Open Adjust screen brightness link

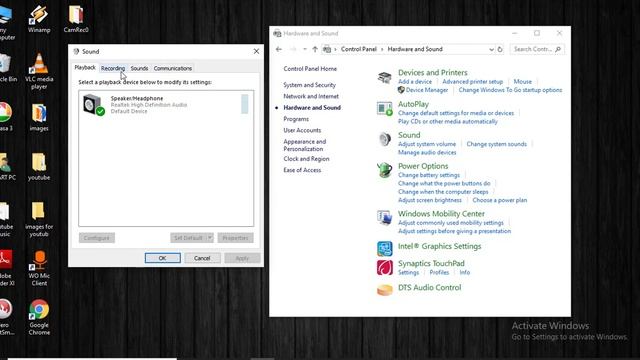coord(430,200)
